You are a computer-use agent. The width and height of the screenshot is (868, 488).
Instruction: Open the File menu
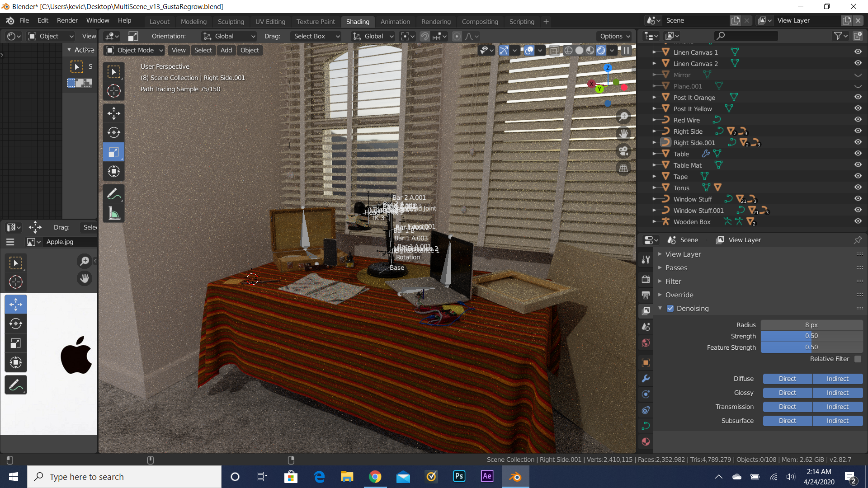tap(24, 20)
